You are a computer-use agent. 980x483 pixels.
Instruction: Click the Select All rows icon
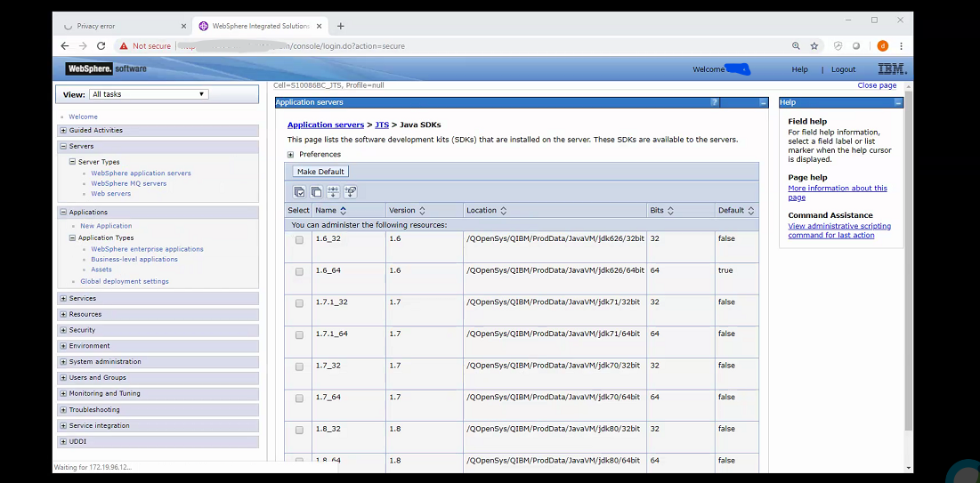click(x=299, y=192)
